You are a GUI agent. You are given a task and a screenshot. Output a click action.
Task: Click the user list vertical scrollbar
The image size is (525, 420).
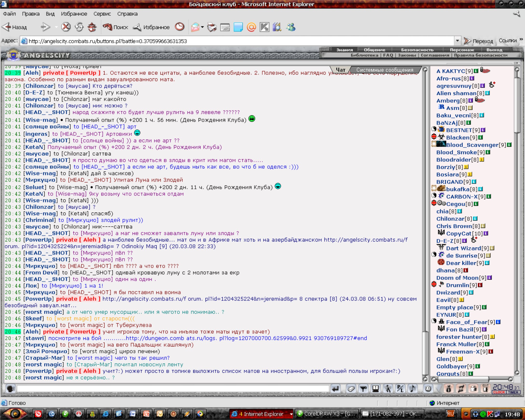pyautogui.click(x=517, y=220)
